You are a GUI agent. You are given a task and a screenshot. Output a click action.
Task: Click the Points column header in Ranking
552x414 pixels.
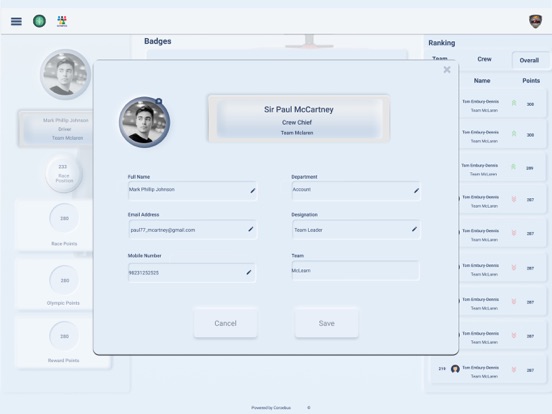click(531, 81)
